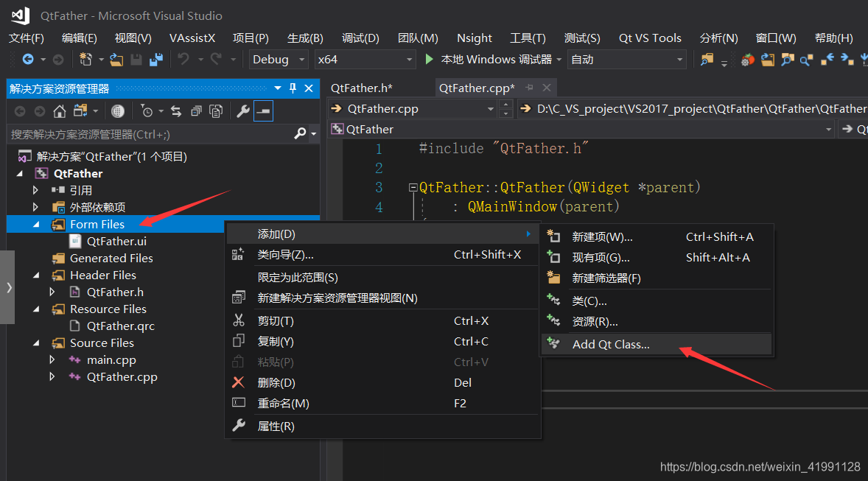Viewport: 868px width, 481px height.
Task: Click the Pending Changes Filter clock icon
Action: (147, 111)
